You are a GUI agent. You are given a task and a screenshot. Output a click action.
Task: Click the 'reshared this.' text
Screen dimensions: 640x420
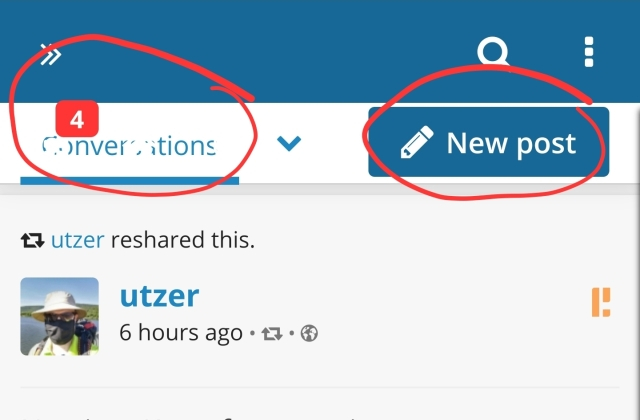(x=183, y=240)
